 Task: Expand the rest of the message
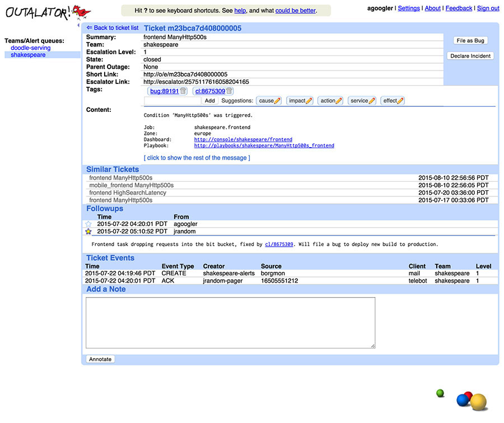[197, 158]
